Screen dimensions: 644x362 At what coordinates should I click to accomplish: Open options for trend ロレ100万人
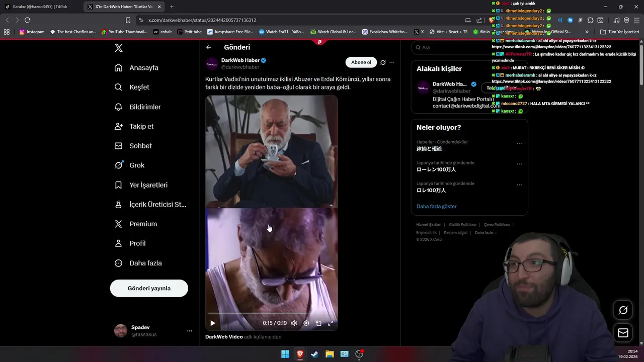[519, 185]
